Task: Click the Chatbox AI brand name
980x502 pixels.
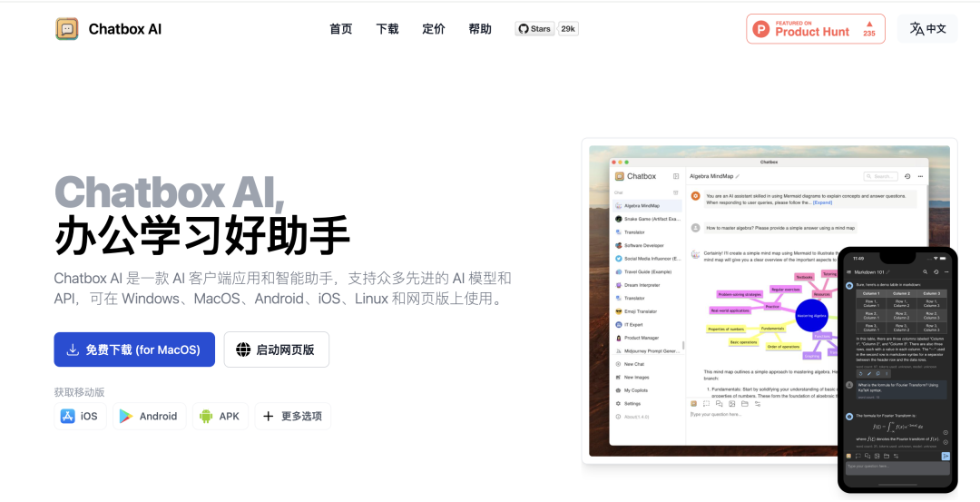Action: click(x=125, y=29)
